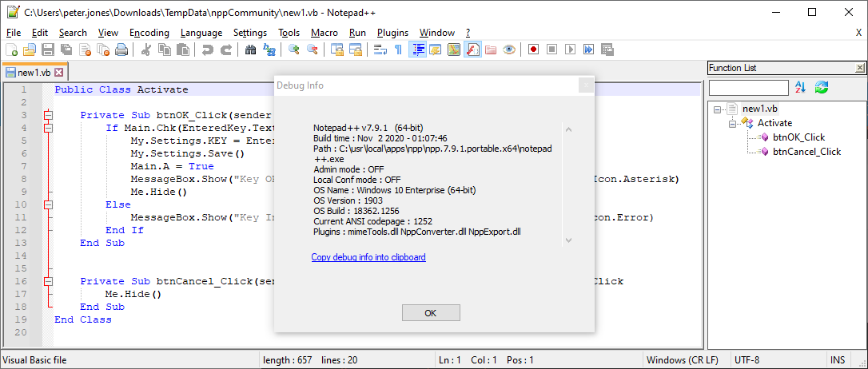Image resolution: width=868 pixels, height=369 pixels.
Task: Open the Plugins menu
Action: point(392,33)
